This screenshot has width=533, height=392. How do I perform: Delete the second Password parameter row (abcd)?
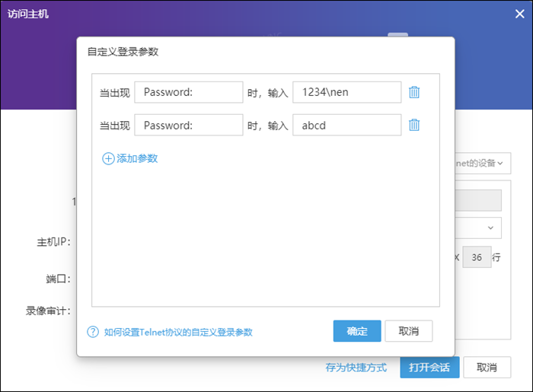[414, 125]
